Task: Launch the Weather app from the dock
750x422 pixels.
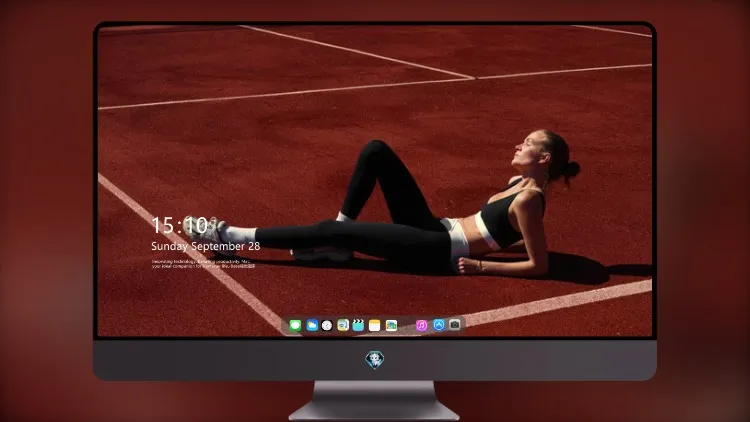Action: pos(312,325)
